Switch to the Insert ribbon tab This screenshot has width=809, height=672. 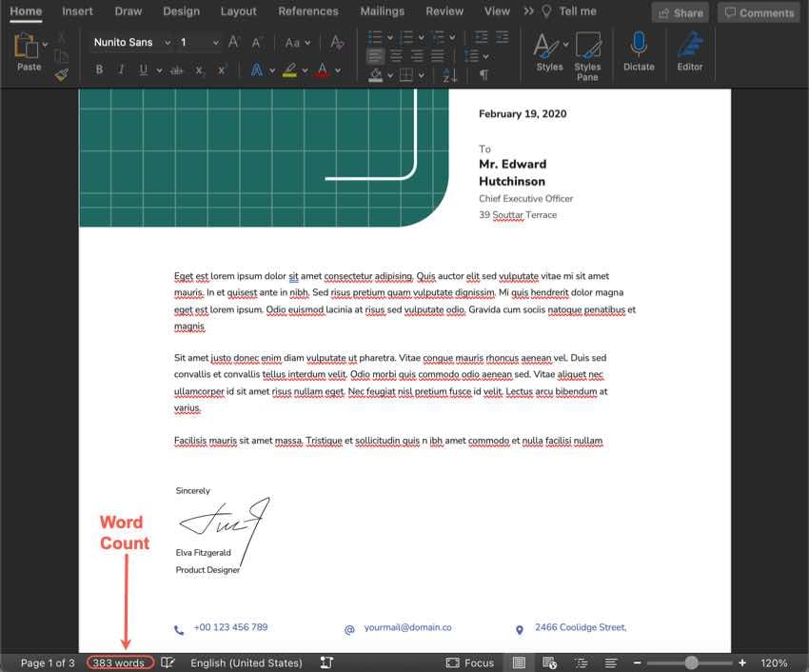[77, 11]
